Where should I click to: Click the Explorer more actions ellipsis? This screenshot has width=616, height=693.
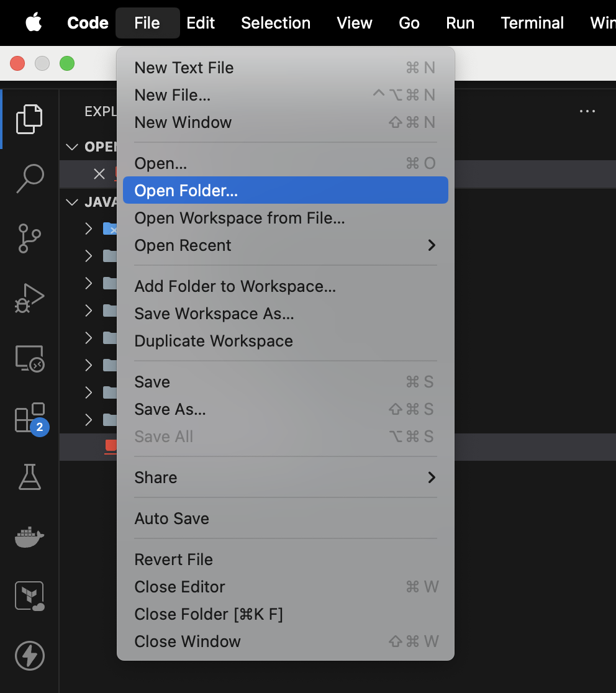[x=587, y=112]
